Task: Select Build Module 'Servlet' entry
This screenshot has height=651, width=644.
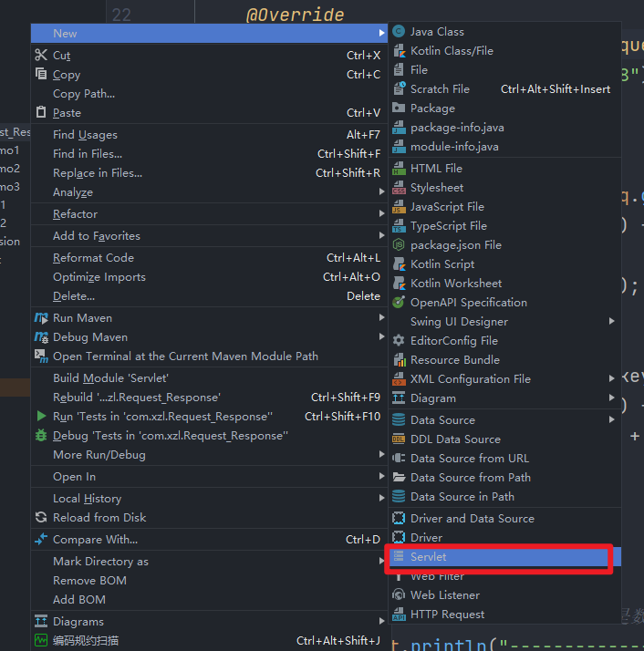Action: coord(210,378)
